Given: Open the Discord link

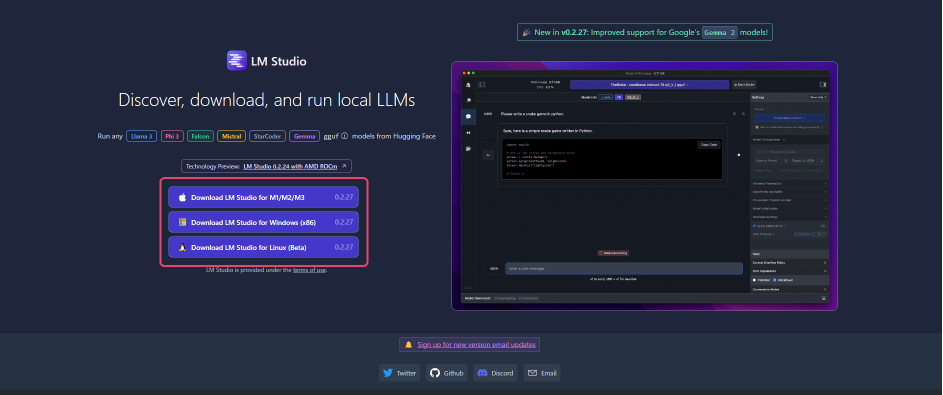Looking at the screenshot, I should point(496,373).
